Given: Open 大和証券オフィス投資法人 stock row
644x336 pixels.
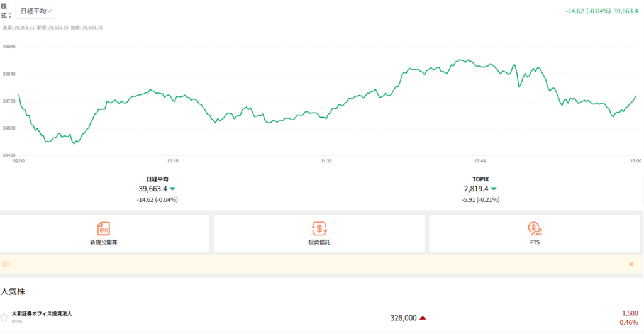Looking at the screenshot, I should tap(322, 318).
